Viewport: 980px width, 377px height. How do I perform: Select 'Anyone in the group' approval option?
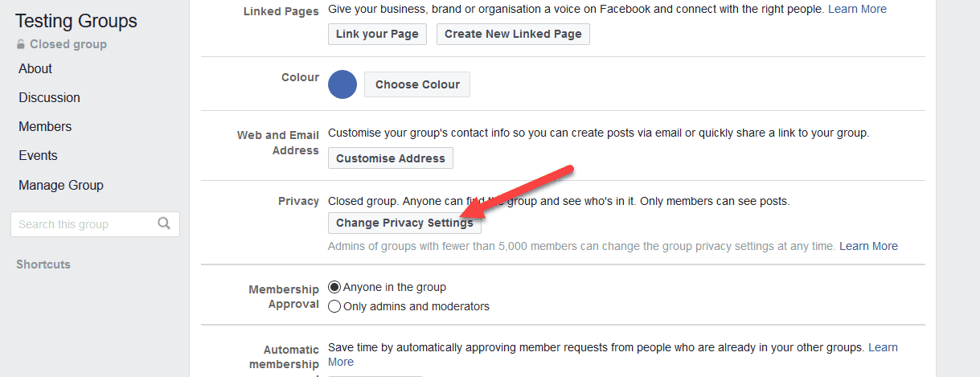pos(335,287)
